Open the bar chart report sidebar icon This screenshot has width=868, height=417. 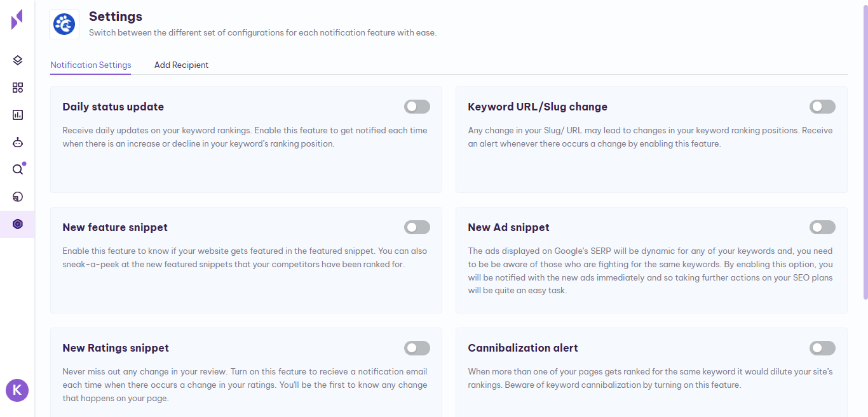pos(18,115)
